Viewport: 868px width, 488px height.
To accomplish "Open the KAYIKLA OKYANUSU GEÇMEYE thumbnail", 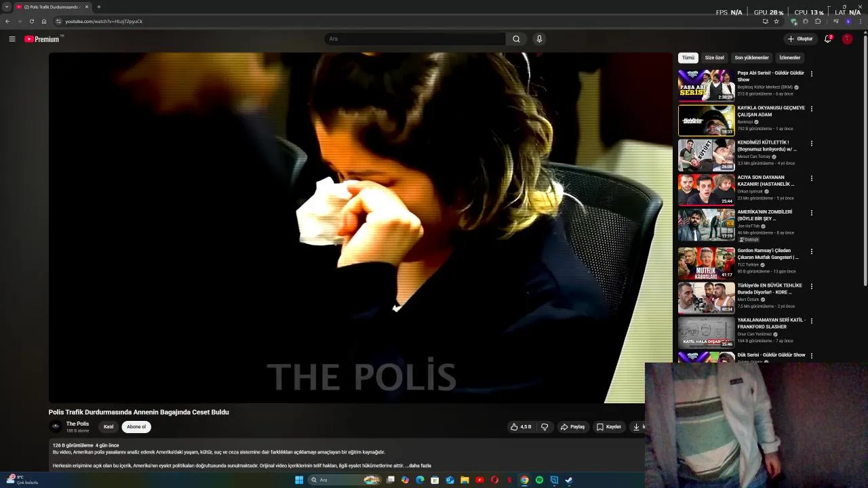I will (x=706, y=120).
